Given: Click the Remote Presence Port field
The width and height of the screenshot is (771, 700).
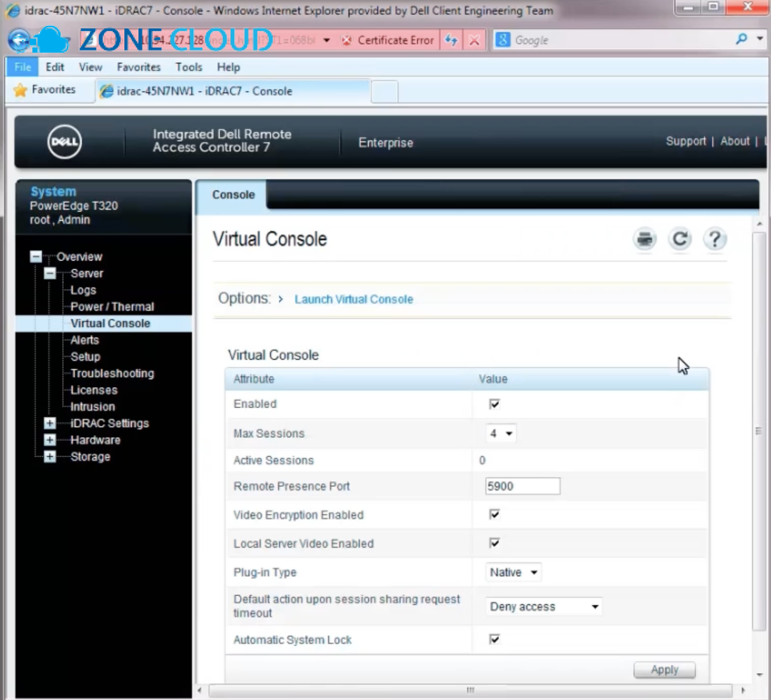Looking at the screenshot, I should [x=523, y=486].
